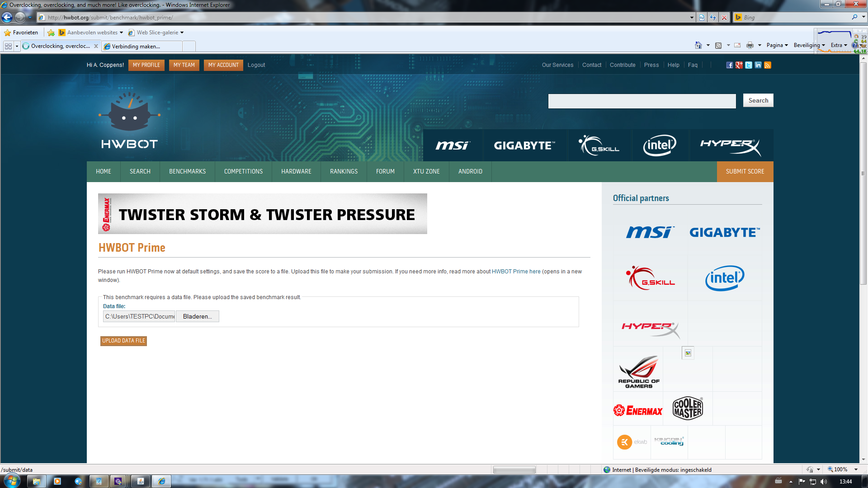Click the HWBOT robot logo

click(x=129, y=121)
